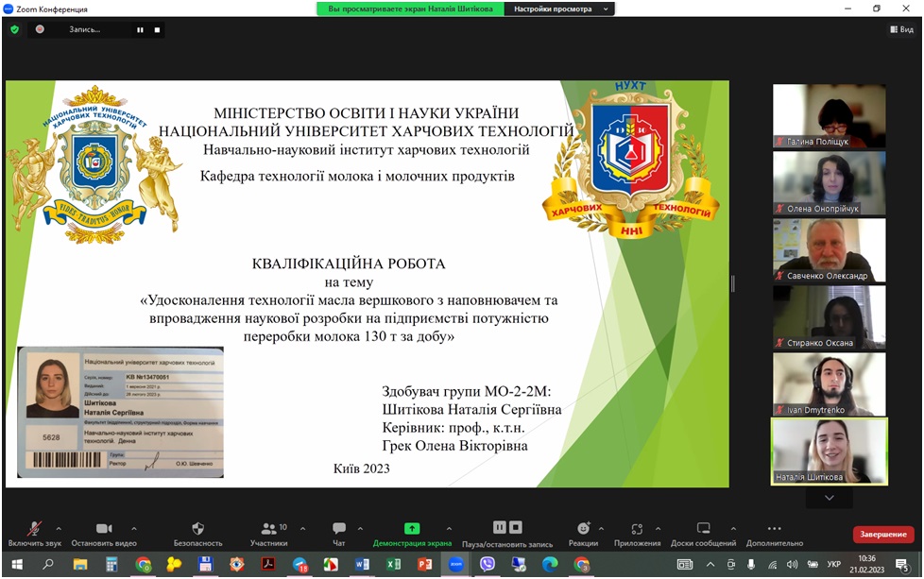
Task: Open Excel from taskbar
Action: [x=393, y=564]
